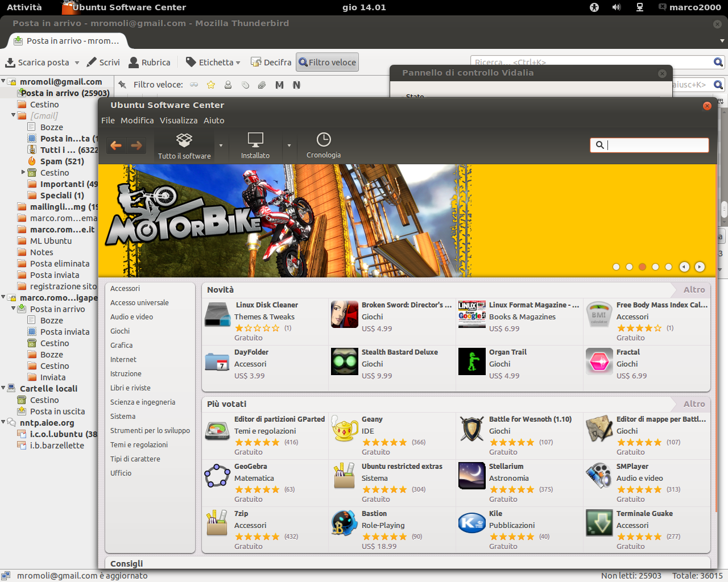Image resolution: width=728 pixels, height=582 pixels.
Task: Click Scarica posta in Thunderbird toolbar
Action: point(38,63)
